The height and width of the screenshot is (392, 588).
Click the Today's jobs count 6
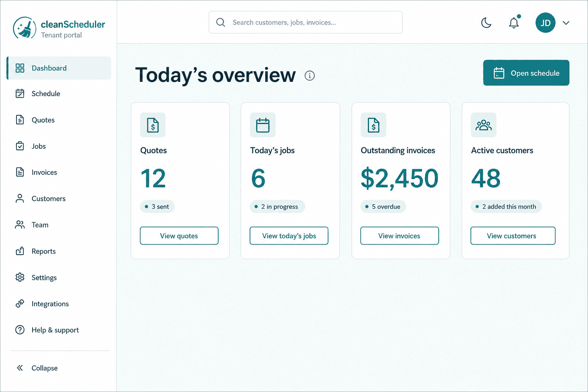point(258,178)
